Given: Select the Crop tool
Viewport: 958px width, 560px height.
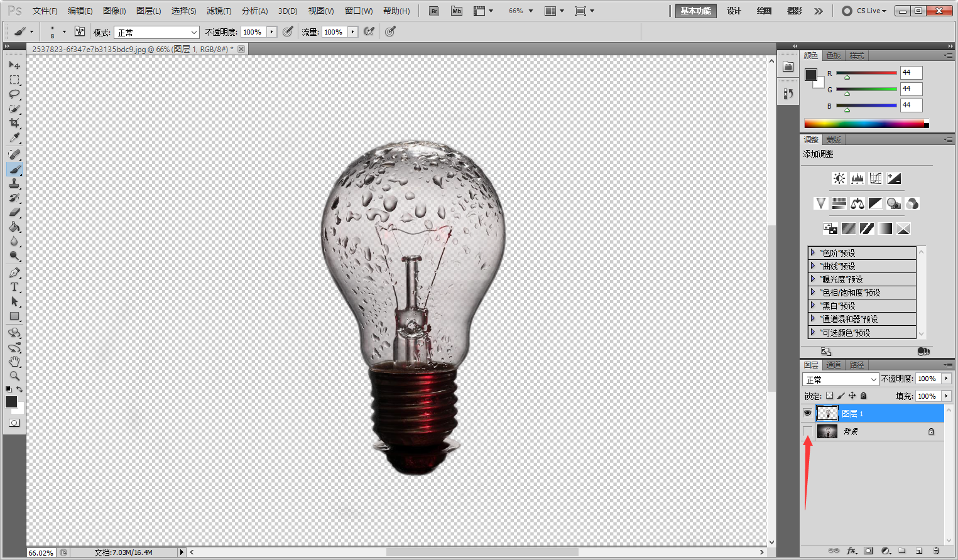Looking at the screenshot, I should 14,123.
